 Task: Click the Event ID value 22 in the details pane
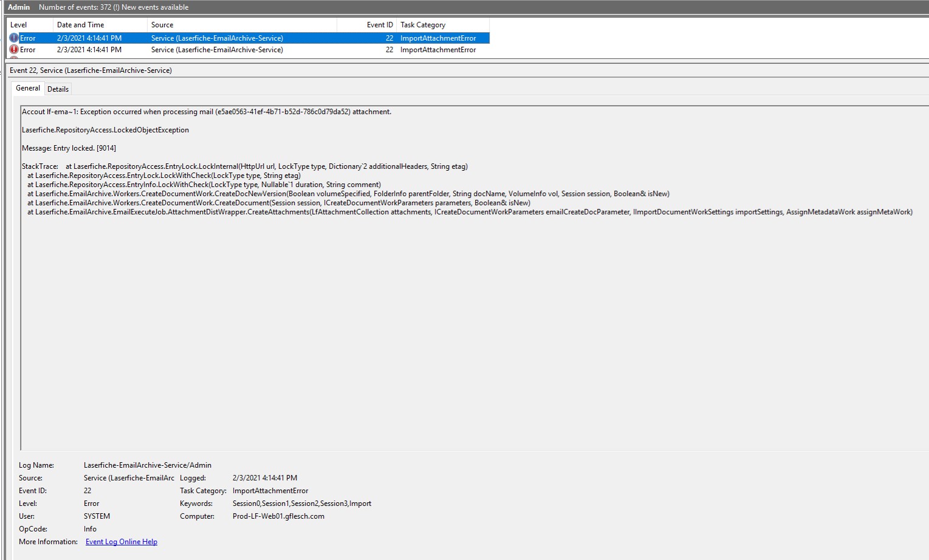pyautogui.click(x=87, y=491)
